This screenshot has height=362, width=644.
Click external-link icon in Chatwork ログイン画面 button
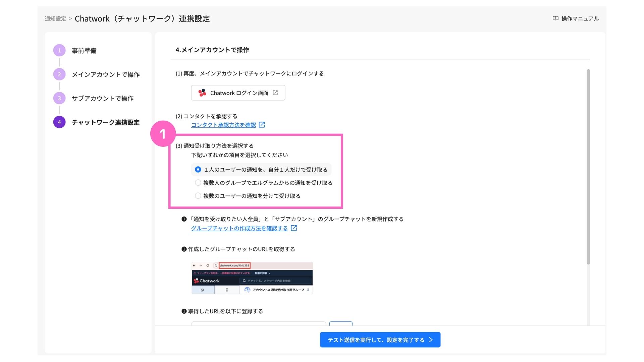click(275, 93)
